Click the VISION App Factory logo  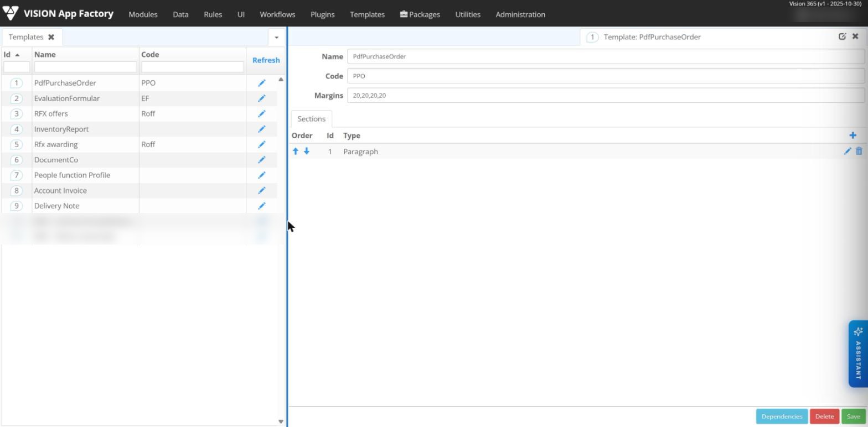pos(58,14)
